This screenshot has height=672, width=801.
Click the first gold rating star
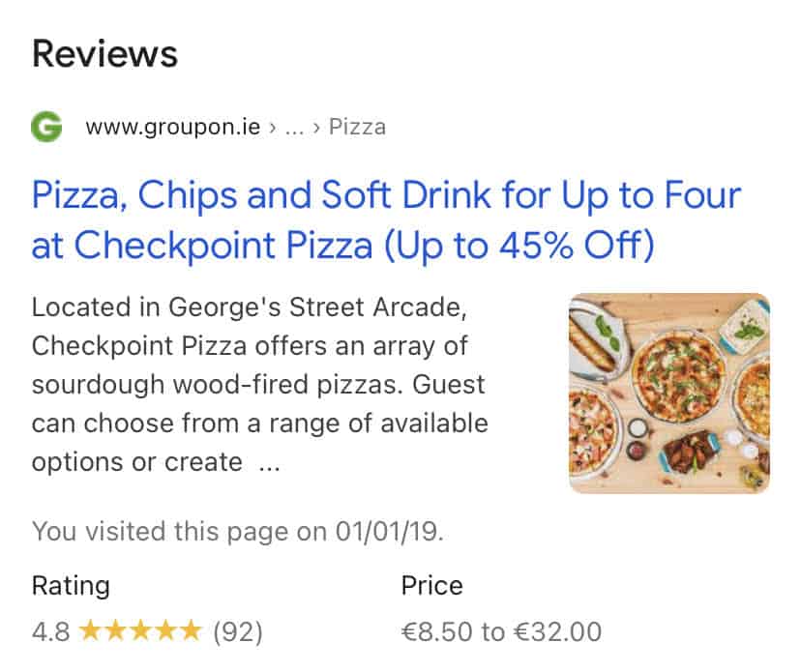click(x=91, y=629)
